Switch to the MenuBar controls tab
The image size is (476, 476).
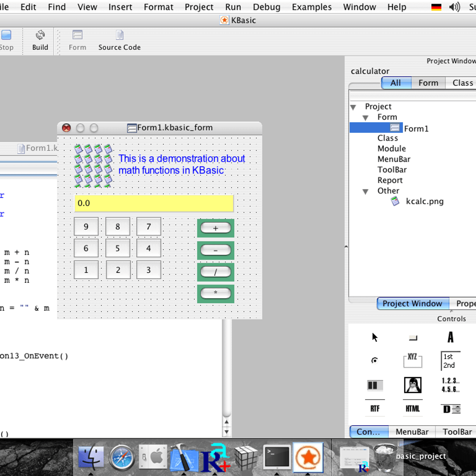pos(412,432)
